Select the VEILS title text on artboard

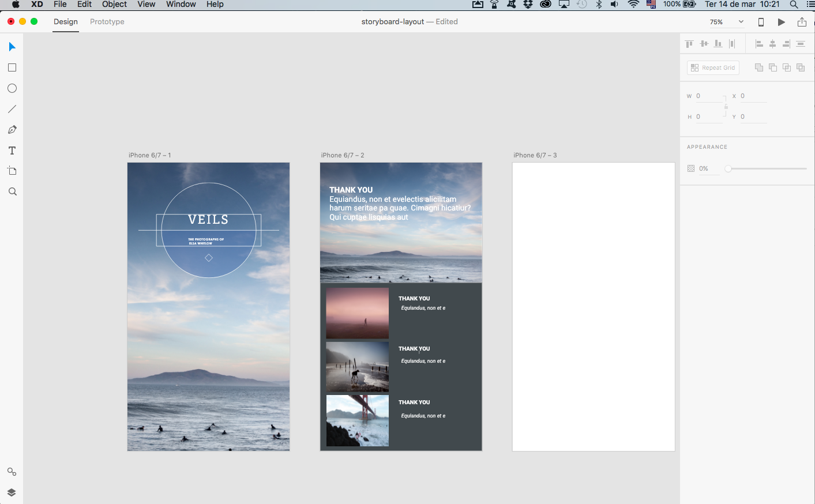click(208, 220)
